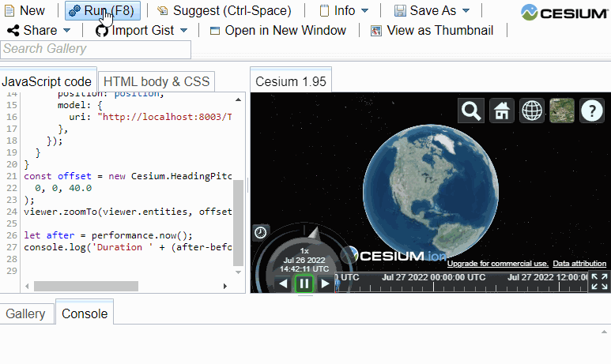Click the Data attribution link
The image size is (611, 364).
(x=579, y=264)
